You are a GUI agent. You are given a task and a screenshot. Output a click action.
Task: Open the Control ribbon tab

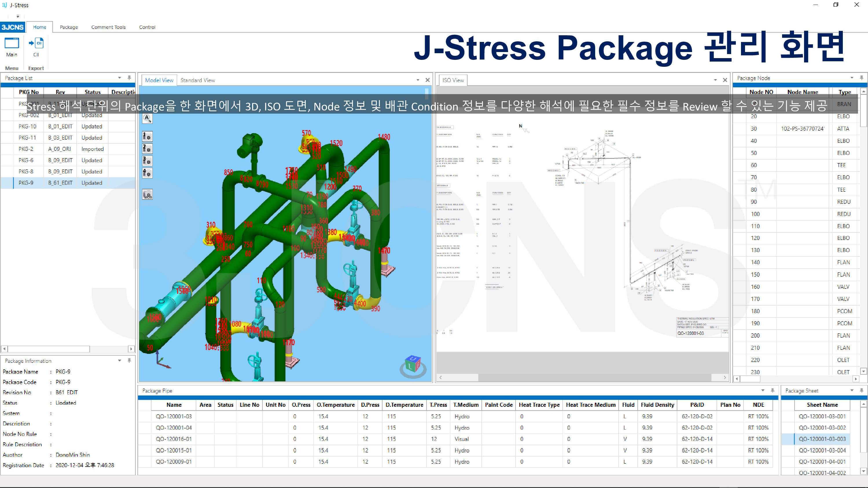[147, 27]
